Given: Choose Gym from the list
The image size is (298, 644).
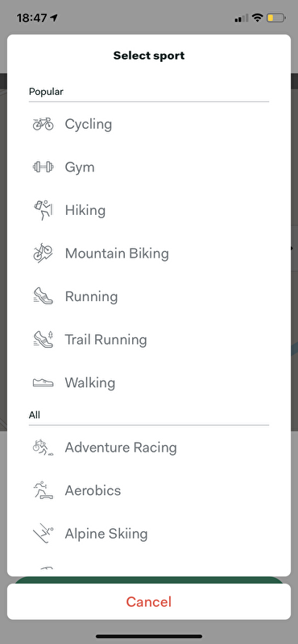Looking at the screenshot, I should pyautogui.click(x=149, y=167).
